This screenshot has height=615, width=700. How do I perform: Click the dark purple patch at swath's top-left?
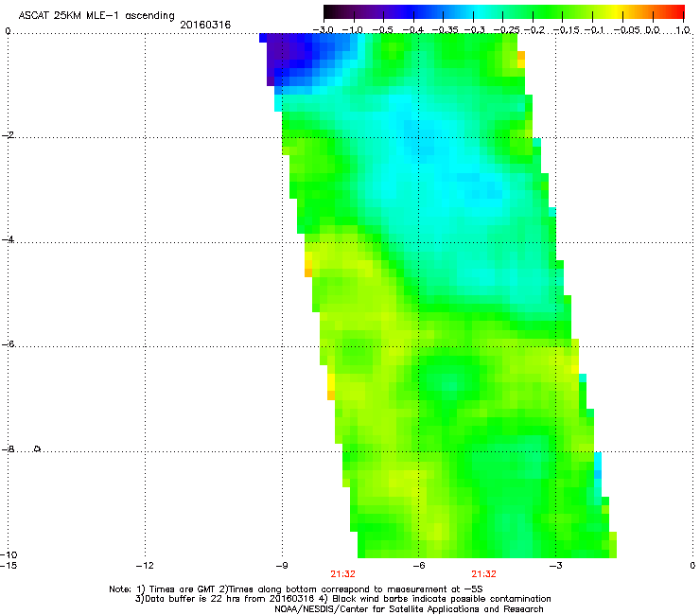pos(279,56)
